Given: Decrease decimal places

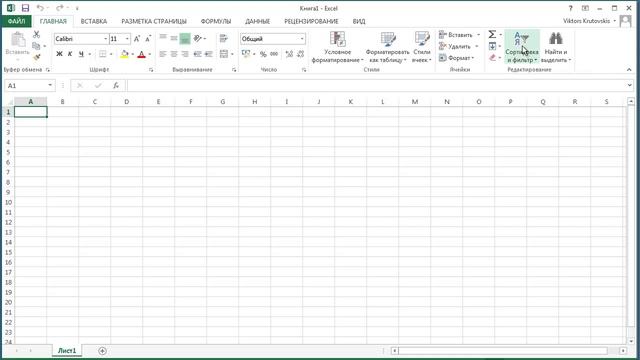Looking at the screenshot, I should click(301, 54).
